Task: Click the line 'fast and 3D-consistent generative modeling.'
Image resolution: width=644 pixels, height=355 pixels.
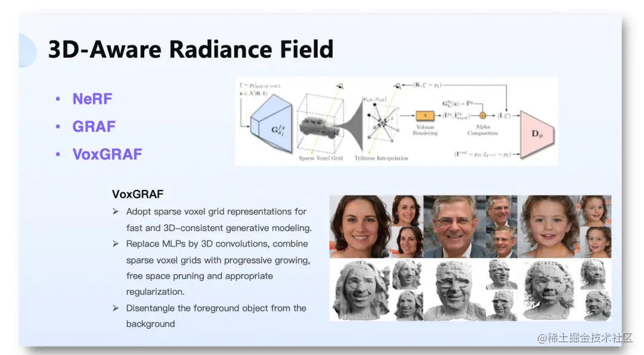Action: pos(219,228)
